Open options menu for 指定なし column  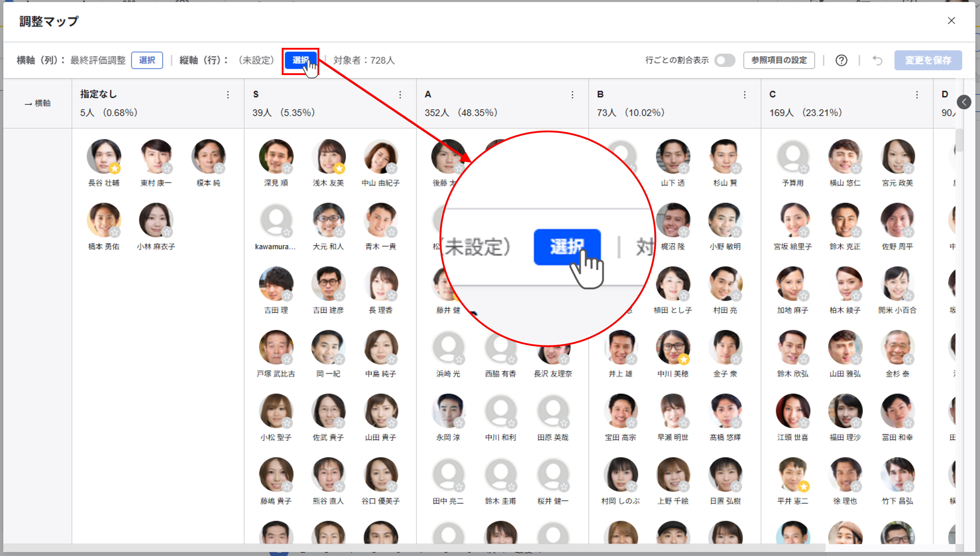click(x=228, y=95)
